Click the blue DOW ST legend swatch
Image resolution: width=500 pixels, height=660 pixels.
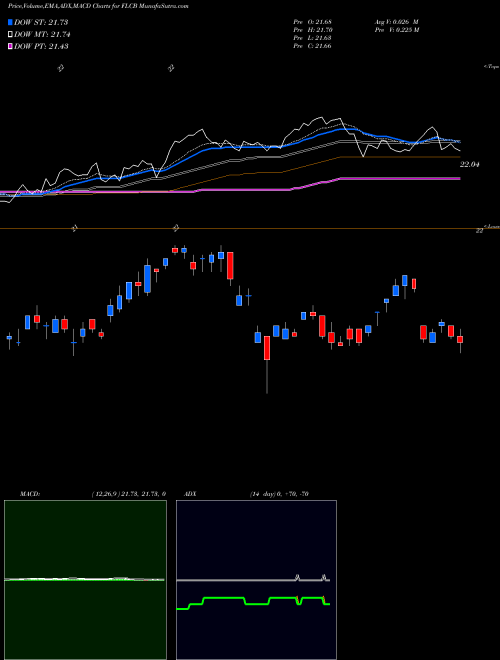(10, 22)
